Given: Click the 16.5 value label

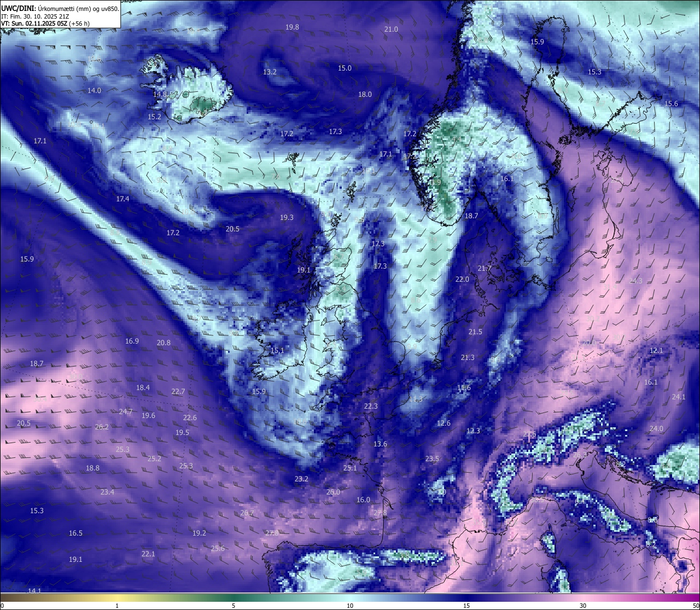Looking at the screenshot, I should pyautogui.click(x=75, y=533).
